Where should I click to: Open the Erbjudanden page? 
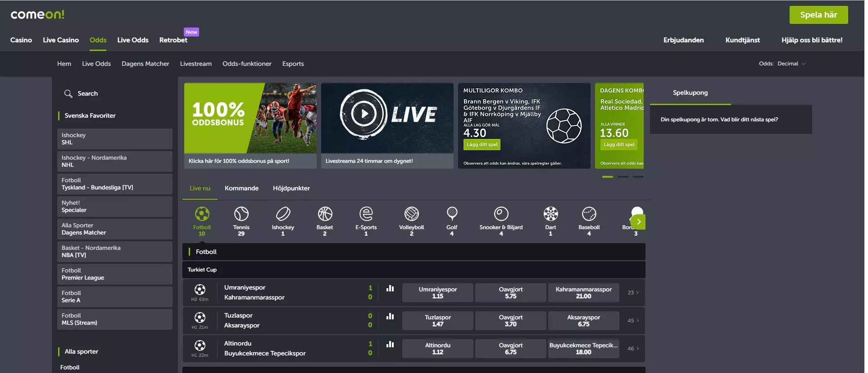point(683,40)
